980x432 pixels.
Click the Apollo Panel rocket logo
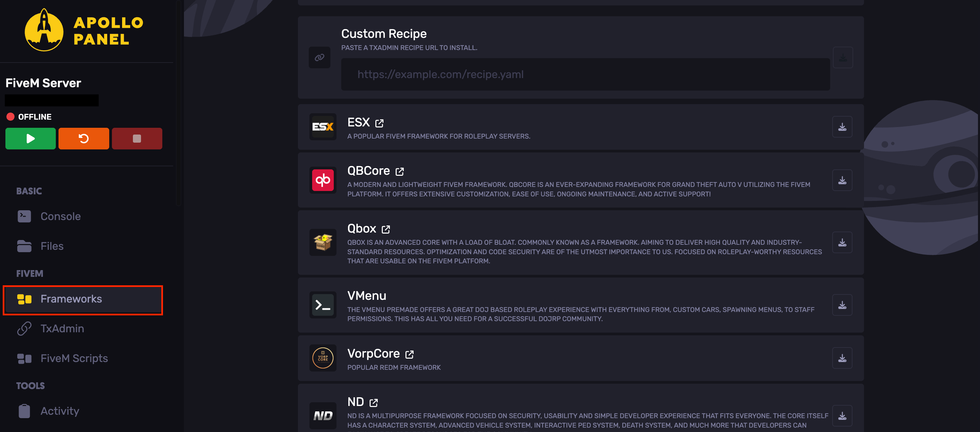[44, 30]
